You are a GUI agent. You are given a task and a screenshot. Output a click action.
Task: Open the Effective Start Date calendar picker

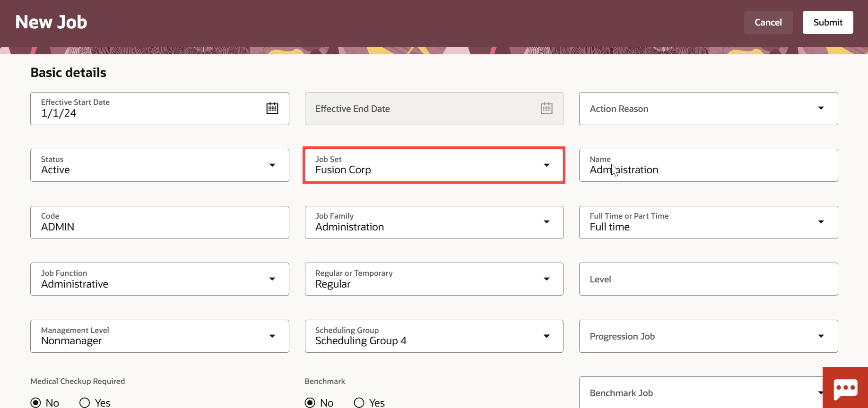click(272, 108)
